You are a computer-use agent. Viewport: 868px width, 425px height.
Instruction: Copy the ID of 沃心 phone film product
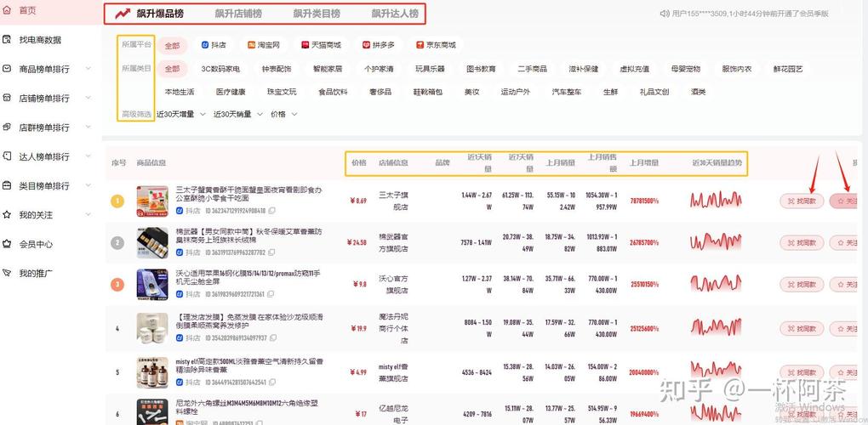click(271, 295)
